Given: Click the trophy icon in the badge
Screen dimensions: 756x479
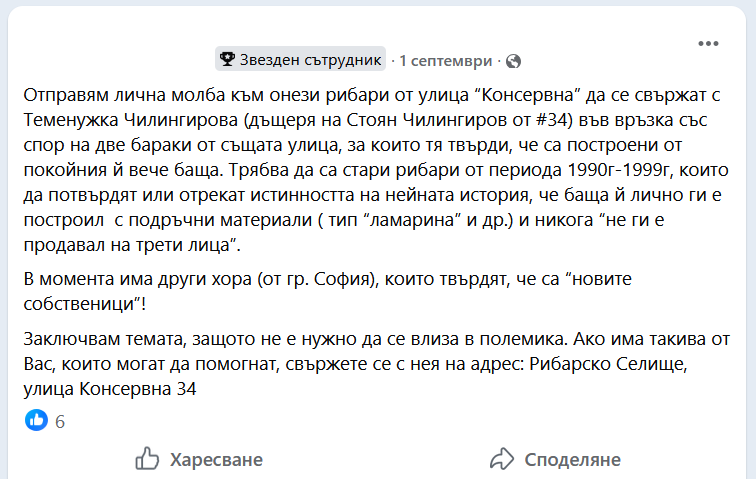Looking at the screenshot, I should pyautogui.click(x=227, y=60).
